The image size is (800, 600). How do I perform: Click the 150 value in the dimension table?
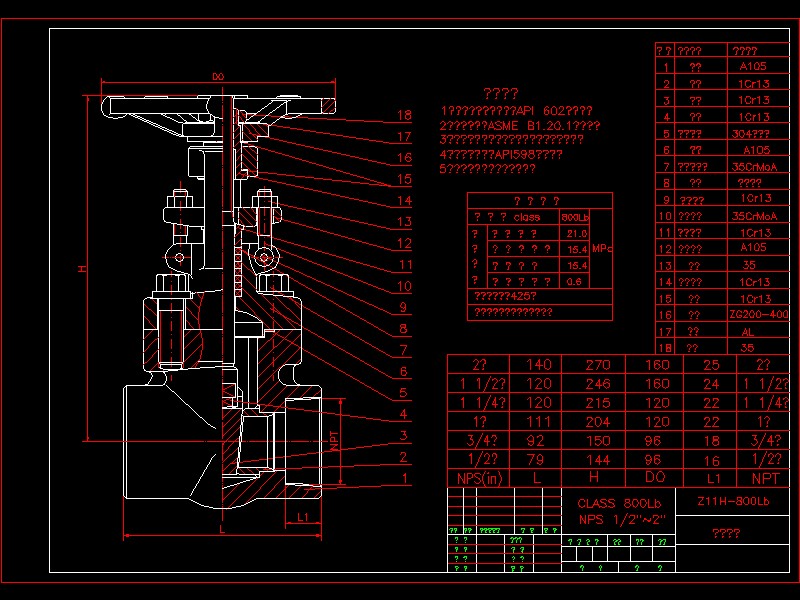pos(598,441)
